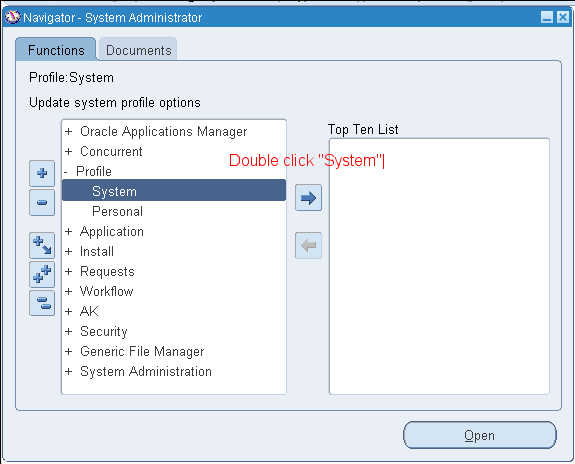Expand the Workflow tree node
This screenshot has width=575, height=464.
(x=69, y=291)
